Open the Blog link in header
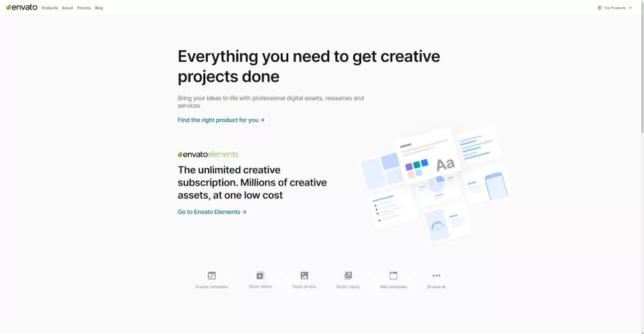The height and width of the screenshot is (334, 644). tap(99, 8)
